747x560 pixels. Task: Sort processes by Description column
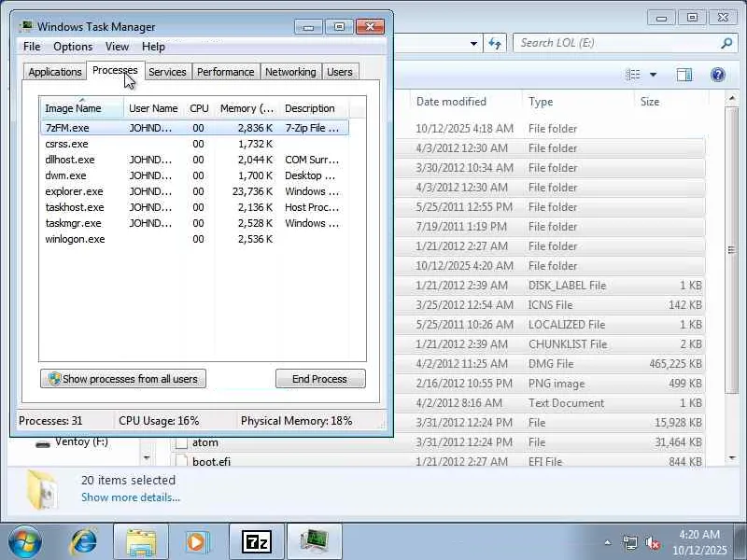[315, 108]
